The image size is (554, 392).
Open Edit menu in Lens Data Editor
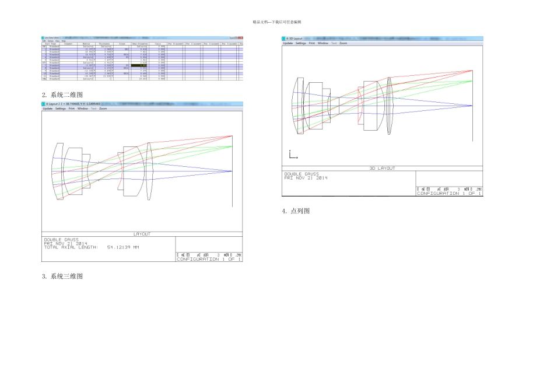pos(44,41)
